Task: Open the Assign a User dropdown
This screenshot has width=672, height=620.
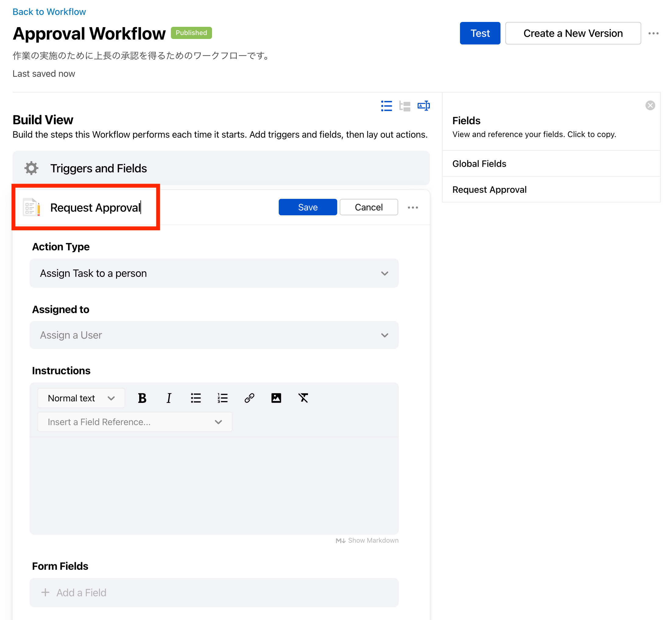Action: coord(214,335)
